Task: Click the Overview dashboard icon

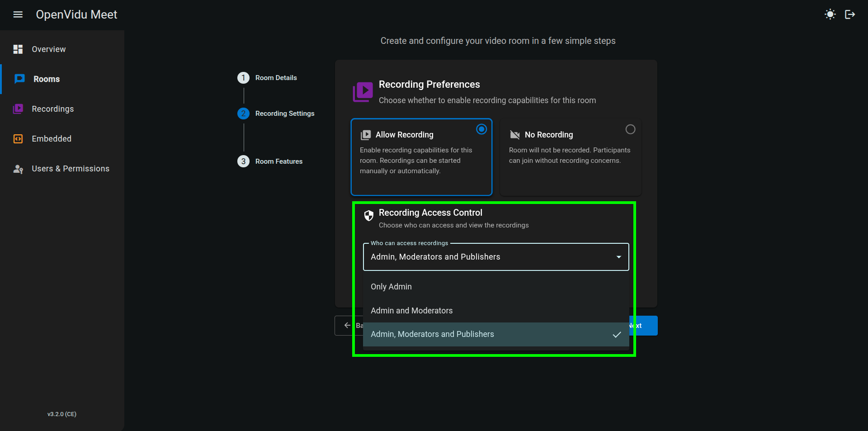Action: [x=18, y=49]
